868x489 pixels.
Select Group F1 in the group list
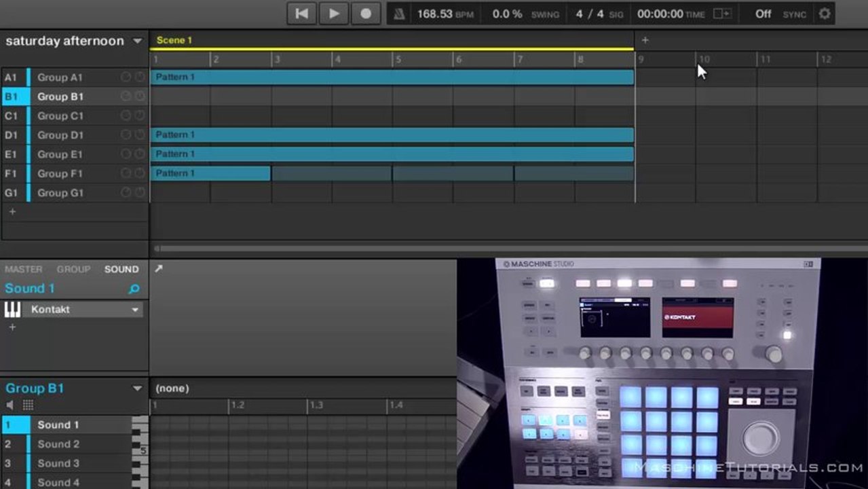pyautogui.click(x=60, y=174)
